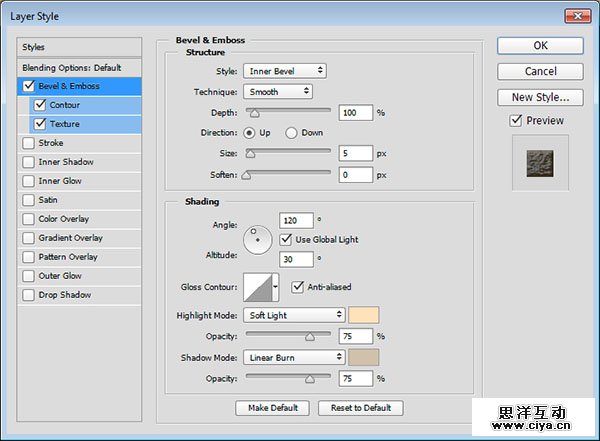Uncheck the Bevel & Emboss checkbox
The image size is (600, 441).
[28, 86]
